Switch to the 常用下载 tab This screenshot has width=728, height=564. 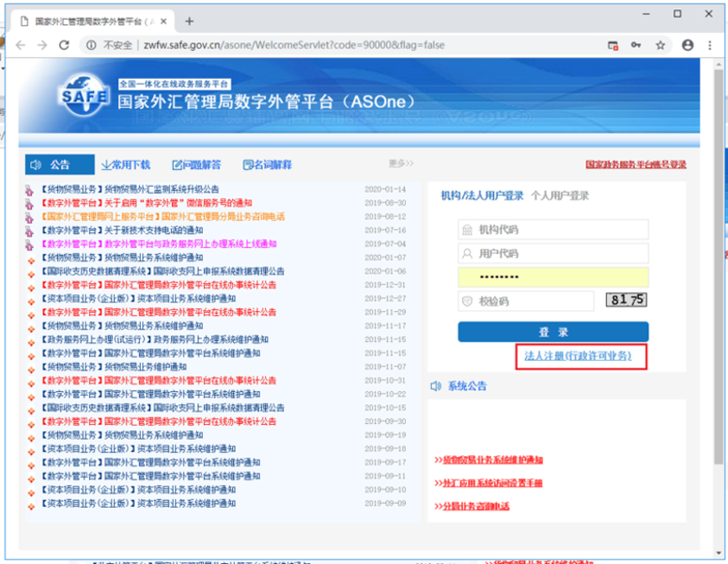[126, 164]
